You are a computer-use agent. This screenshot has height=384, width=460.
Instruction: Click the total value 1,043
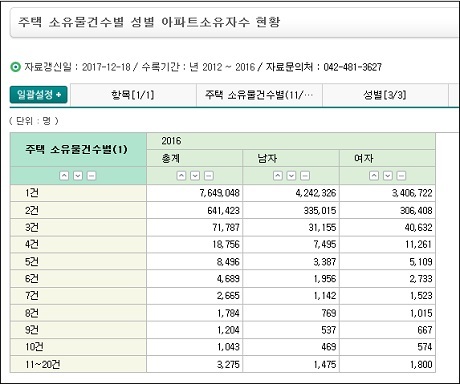[228, 347]
